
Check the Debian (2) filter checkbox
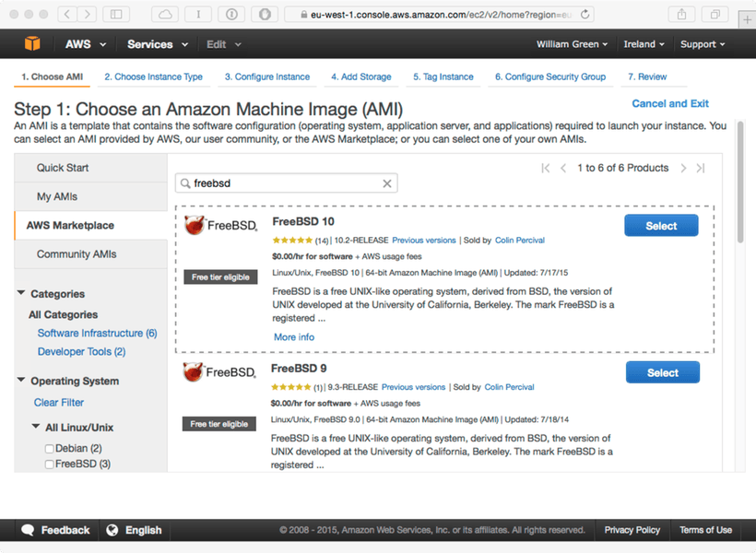tap(49, 449)
